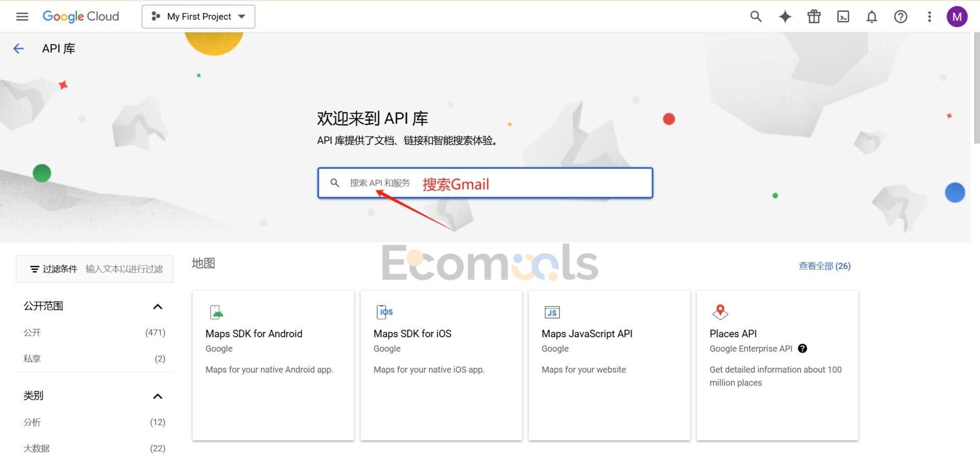Click the API 库 page title
980x457 pixels.
tap(59, 48)
